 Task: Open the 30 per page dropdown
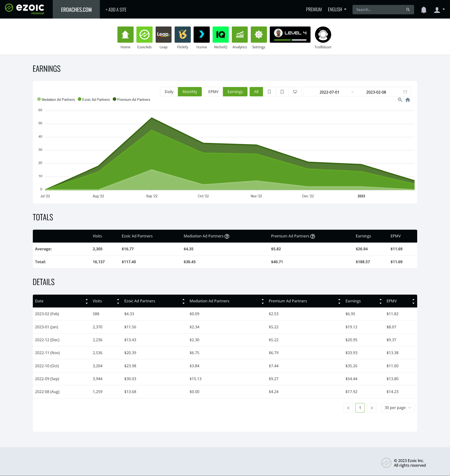(x=398, y=408)
